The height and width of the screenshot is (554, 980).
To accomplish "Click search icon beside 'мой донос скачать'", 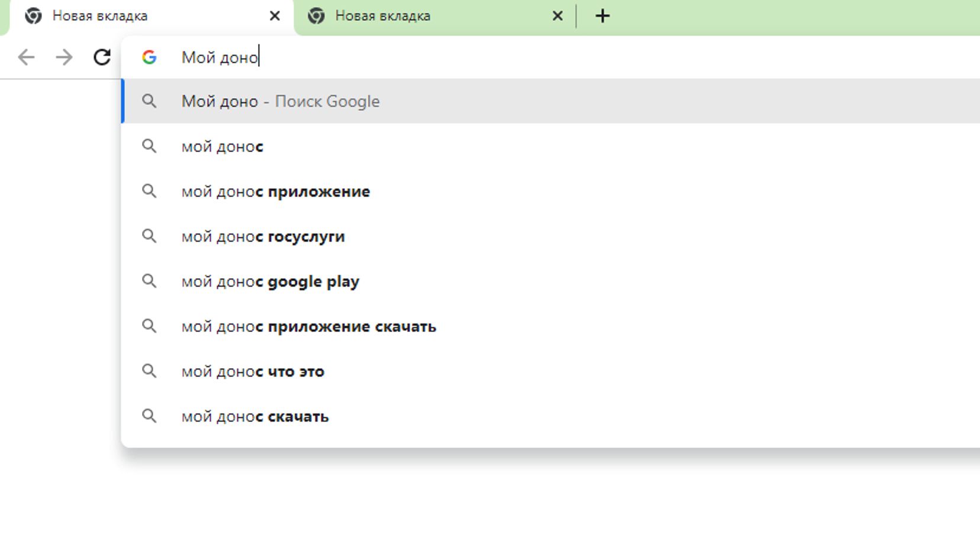I will (x=149, y=416).
